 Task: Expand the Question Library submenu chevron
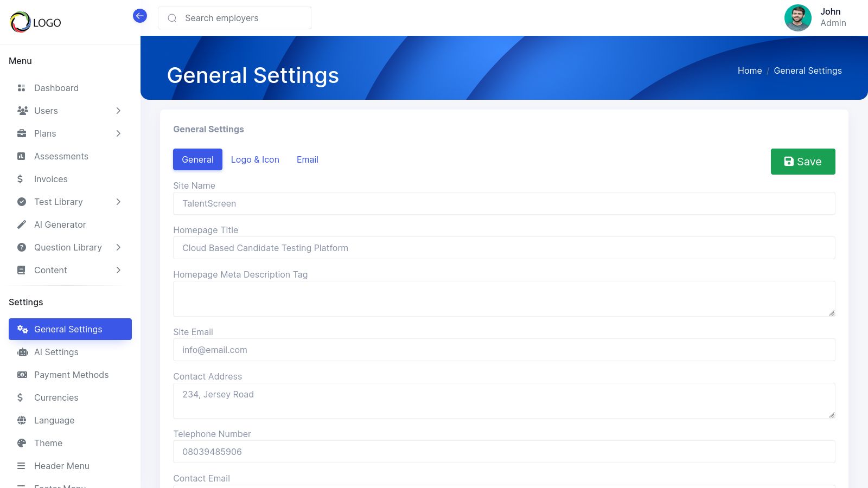pos(118,247)
